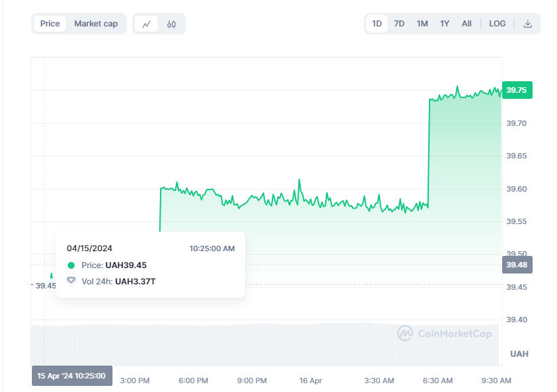Toggle LOG scale
This screenshot has height=392, width=557.
pos(497,24)
